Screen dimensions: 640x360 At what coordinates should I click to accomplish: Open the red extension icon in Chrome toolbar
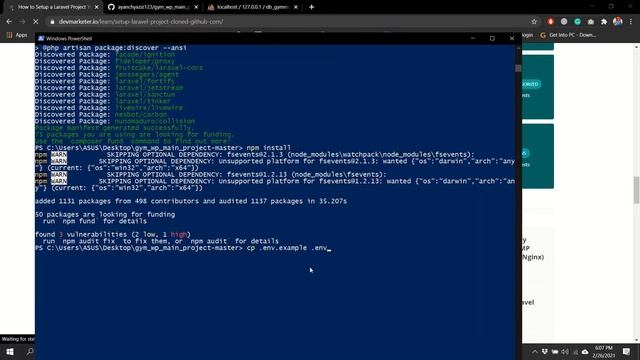[550, 22]
